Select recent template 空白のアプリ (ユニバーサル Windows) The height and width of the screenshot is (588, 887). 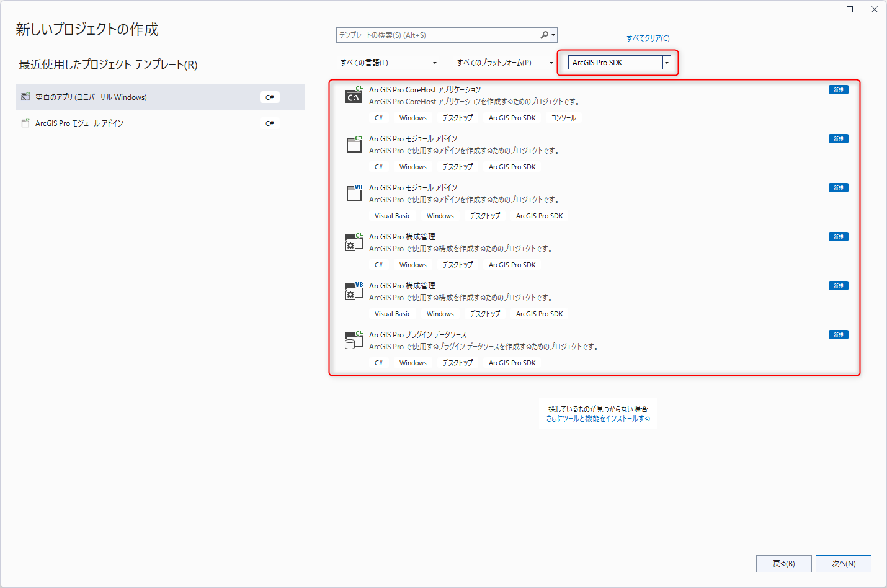pos(160,97)
